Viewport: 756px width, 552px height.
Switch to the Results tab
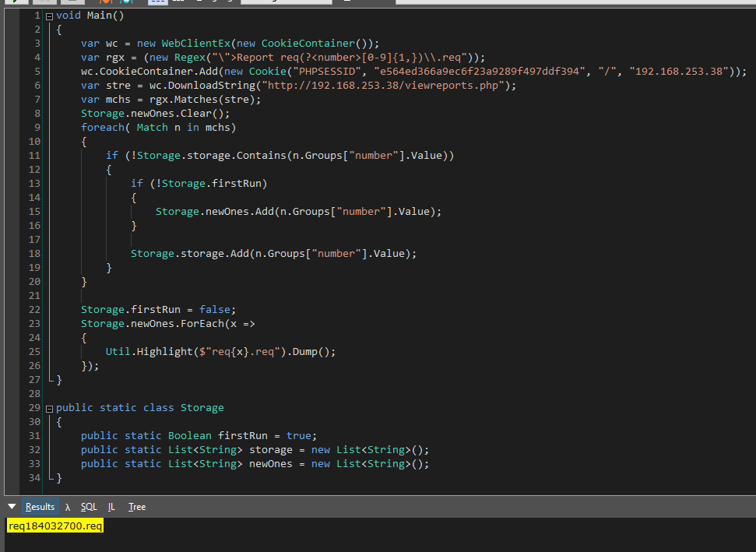coord(40,507)
